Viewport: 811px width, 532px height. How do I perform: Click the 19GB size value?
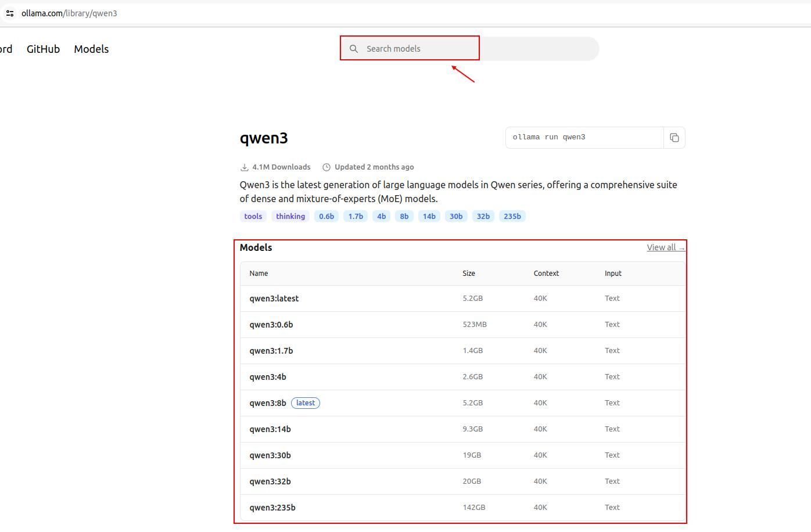[472, 455]
